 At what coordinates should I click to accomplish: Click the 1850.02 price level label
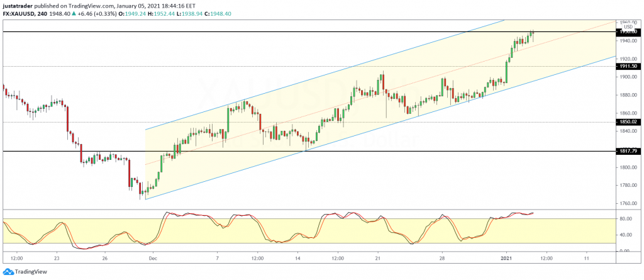click(x=630, y=121)
